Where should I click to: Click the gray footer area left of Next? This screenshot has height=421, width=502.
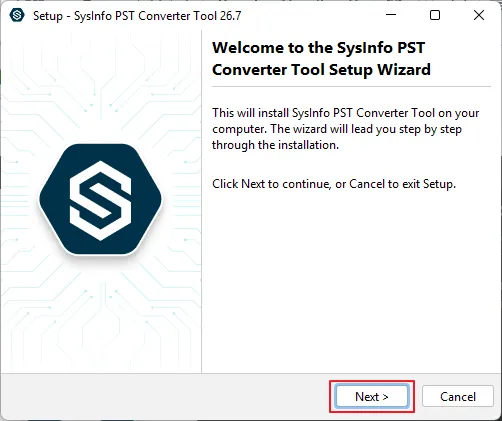165,396
